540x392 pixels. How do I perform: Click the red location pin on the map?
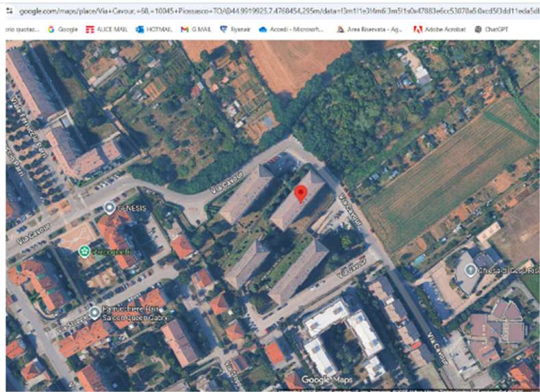tap(300, 194)
